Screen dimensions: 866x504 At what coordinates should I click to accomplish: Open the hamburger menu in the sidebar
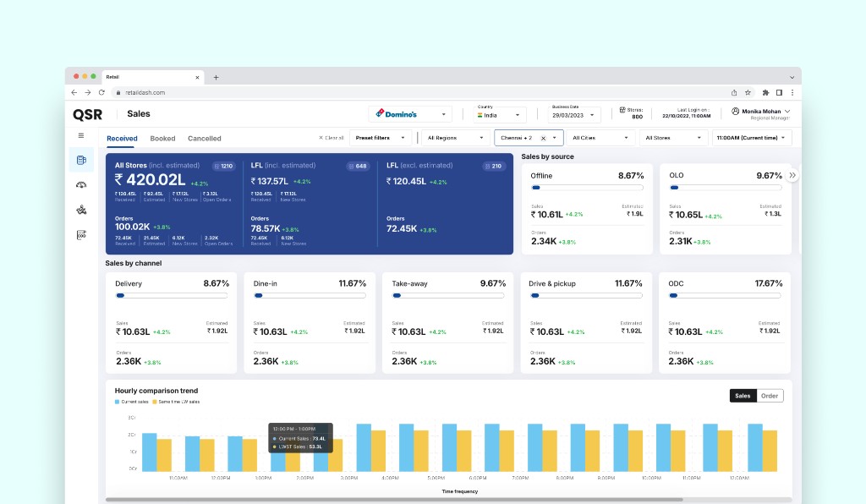[x=81, y=135]
